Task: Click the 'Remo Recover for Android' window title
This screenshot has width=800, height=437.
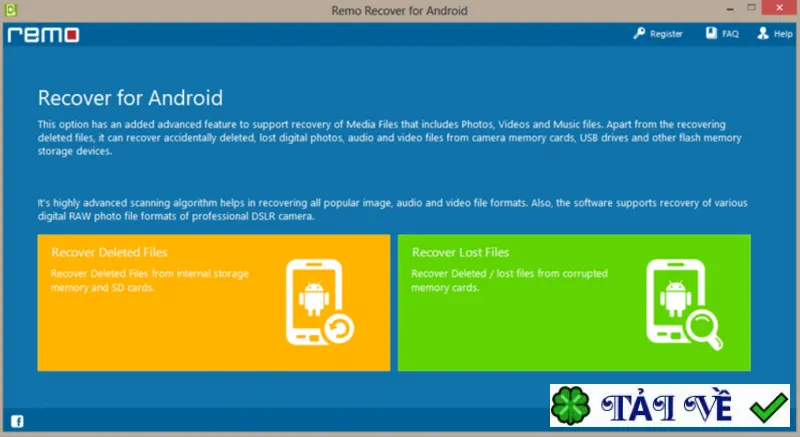Action: pyautogui.click(x=399, y=11)
